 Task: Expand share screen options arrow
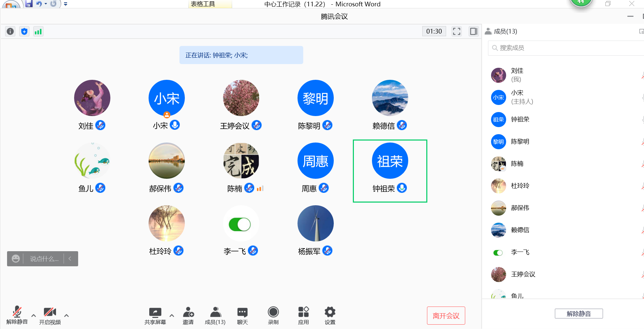[x=172, y=316]
